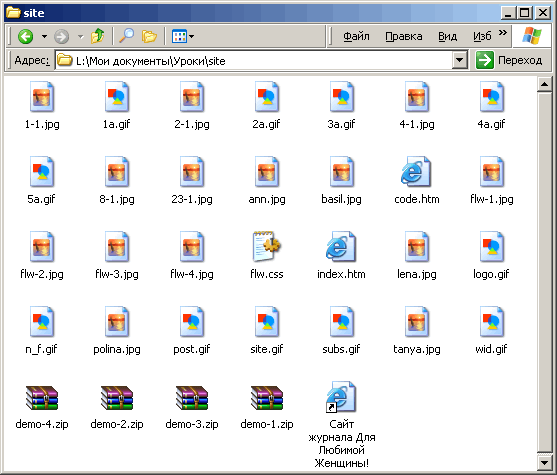Open the Search magnifier tool
Image resolution: width=557 pixels, height=475 pixels.
(x=126, y=36)
